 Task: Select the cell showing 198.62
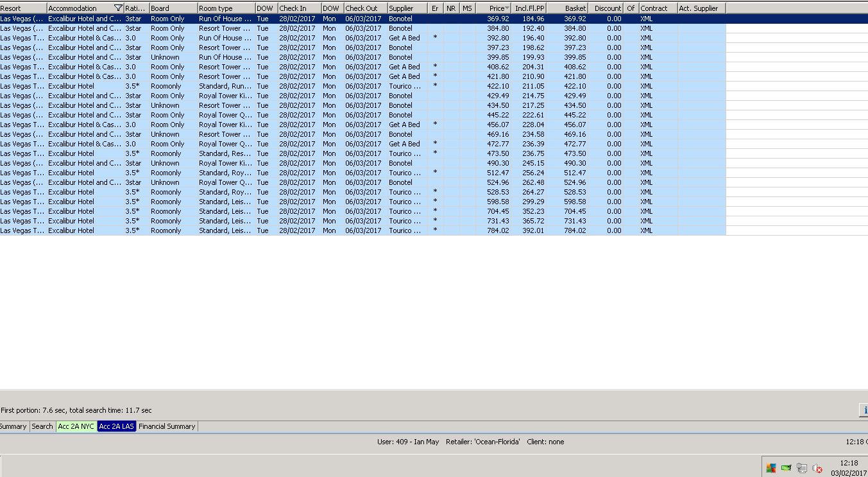pos(529,48)
